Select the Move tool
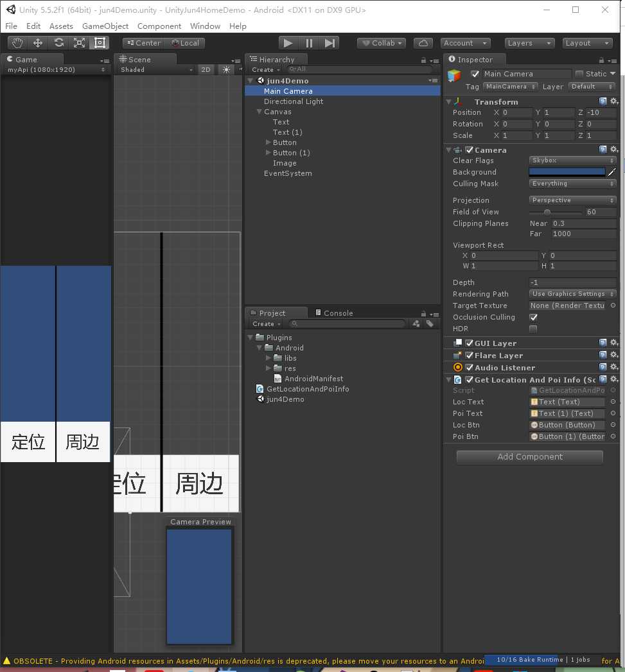The image size is (625, 672). pyautogui.click(x=38, y=43)
